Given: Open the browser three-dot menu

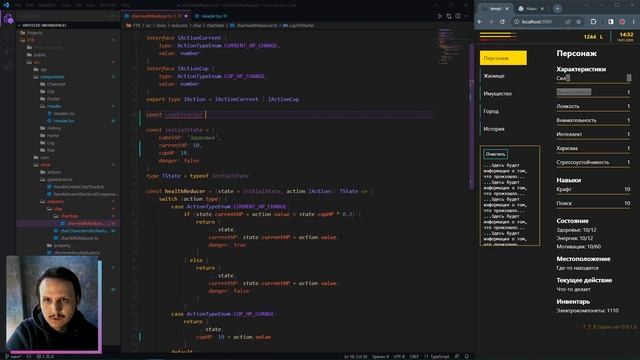Looking at the screenshot, I should pos(634,22).
